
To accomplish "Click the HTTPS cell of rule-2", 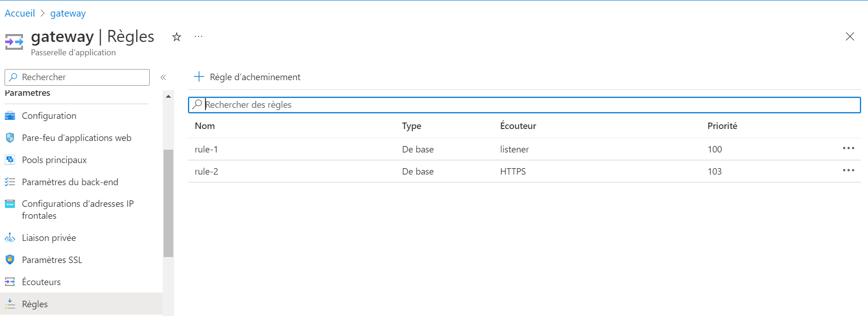I will coord(513,171).
